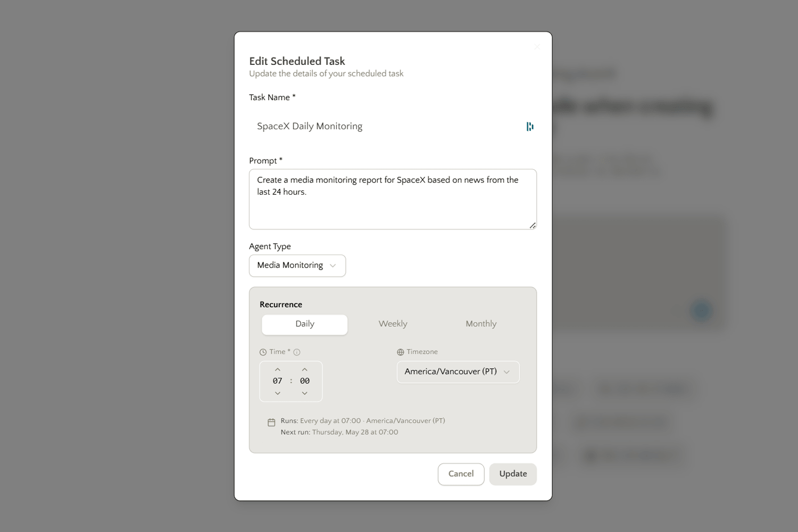This screenshot has height=532, width=798.
Task: Click the minutes field showing 00
Action: point(305,381)
